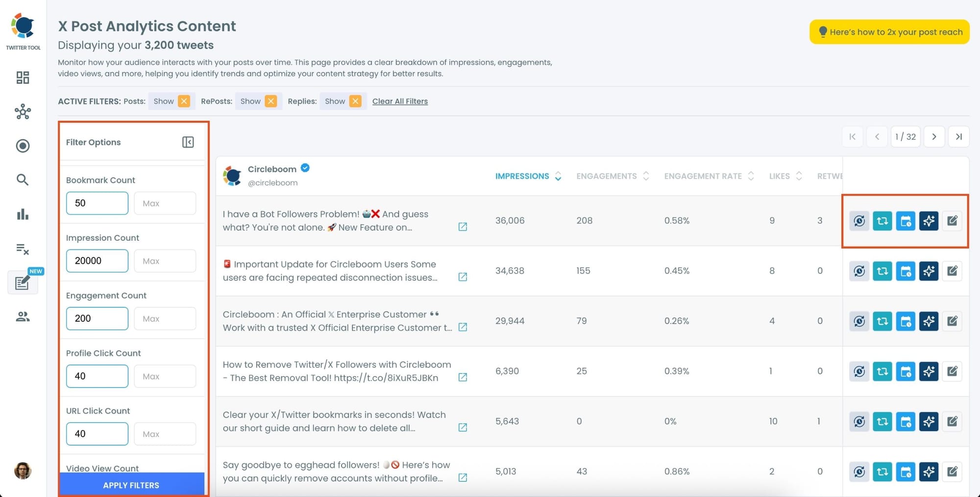Remove the Replies Show filter
The height and width of the screenshot is (497, 980).
[356, 101]
